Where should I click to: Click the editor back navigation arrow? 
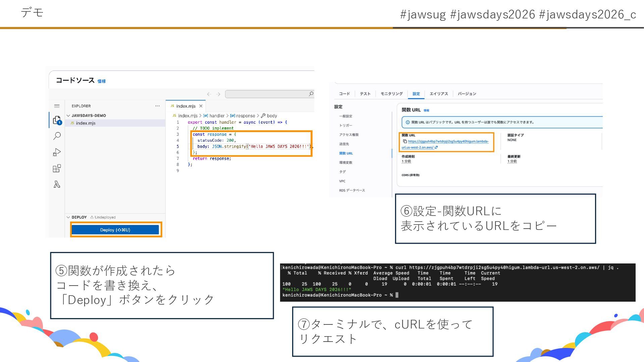coord(209,94)
